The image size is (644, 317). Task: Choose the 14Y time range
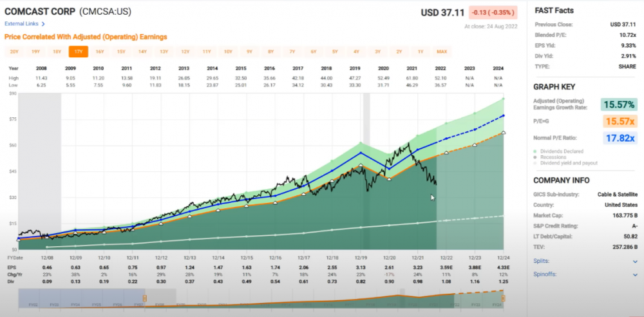coord(142,52)
